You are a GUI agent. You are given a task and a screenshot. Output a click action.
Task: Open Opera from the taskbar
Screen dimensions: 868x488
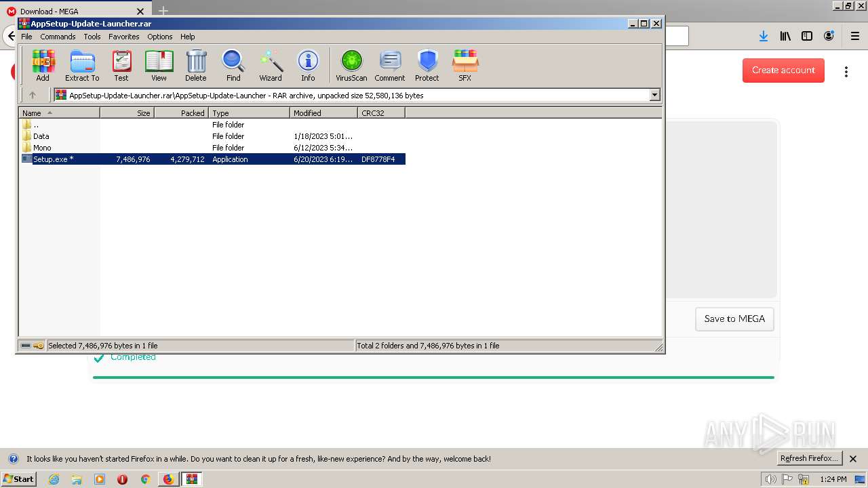(x=122, y=479)
